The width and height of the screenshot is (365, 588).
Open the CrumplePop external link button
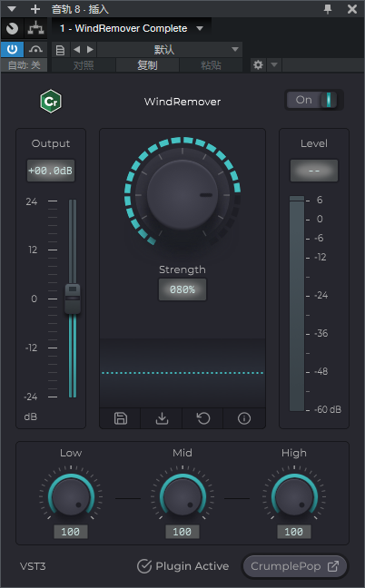pyautogui.click(x=294, y=566)
